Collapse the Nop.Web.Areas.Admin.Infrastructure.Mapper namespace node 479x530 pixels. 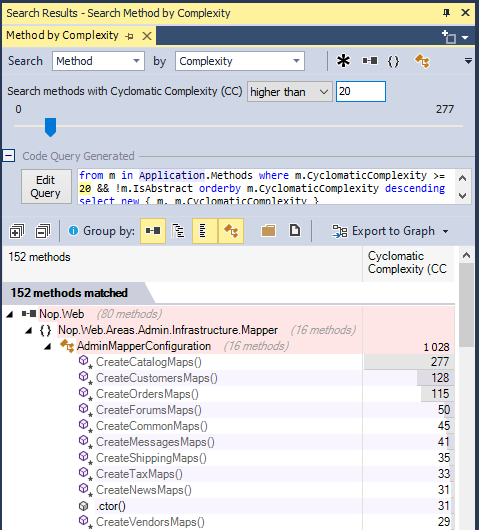[29, 331]
